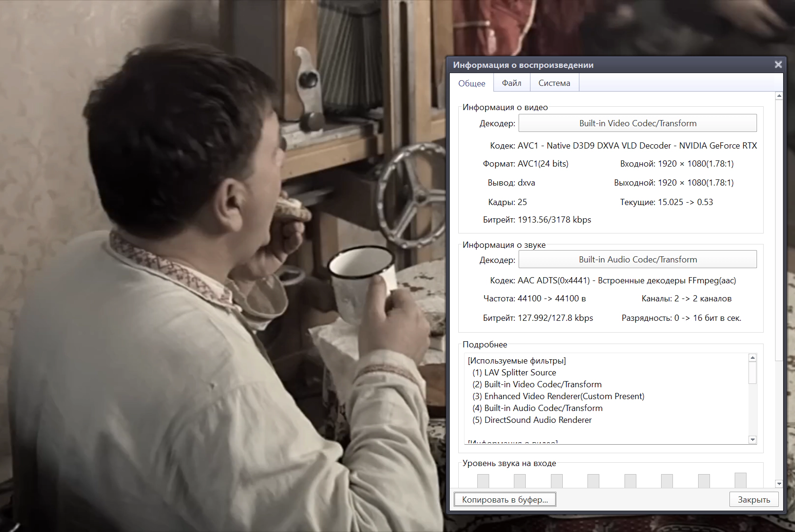Click the Подробнее list scrollbar thumb
The width and height of the screenshot is (795, 532).
coord(752,373)
